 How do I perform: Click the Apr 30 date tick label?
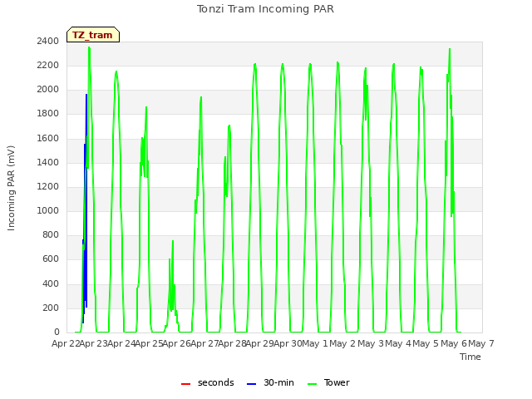[288, 343]
